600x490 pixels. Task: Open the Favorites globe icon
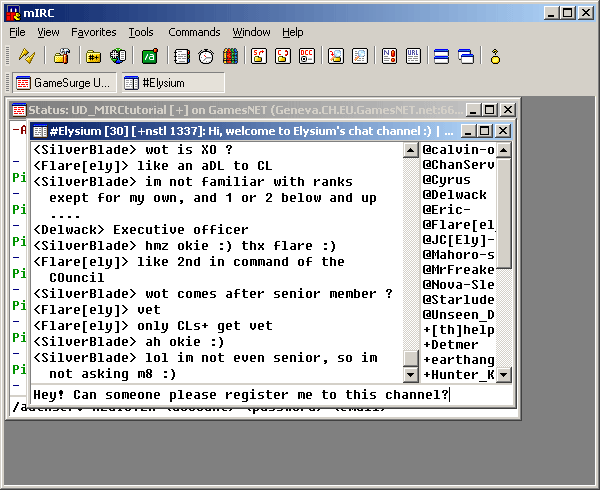[118, 56]
